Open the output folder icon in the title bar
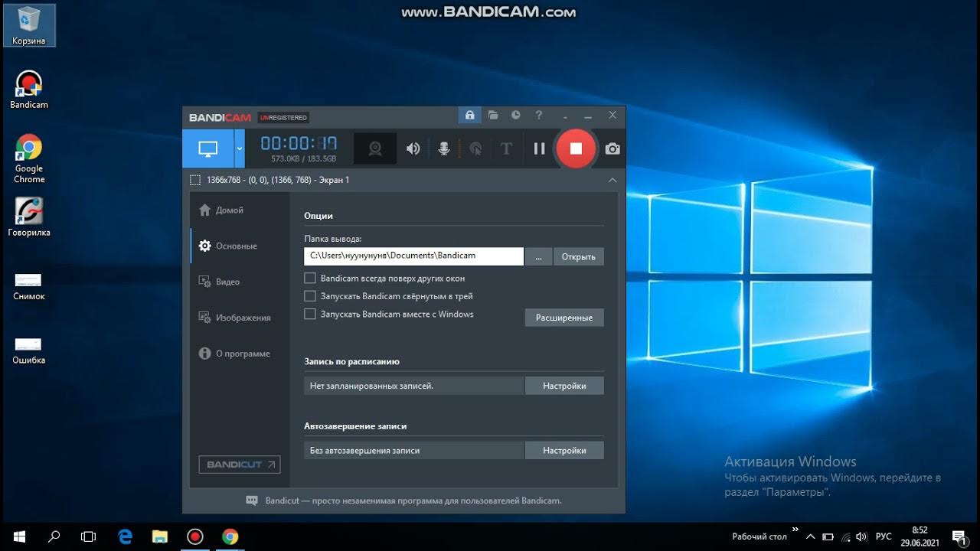The height and width of the screenshot is (551, 980). [x=493, y=116]
